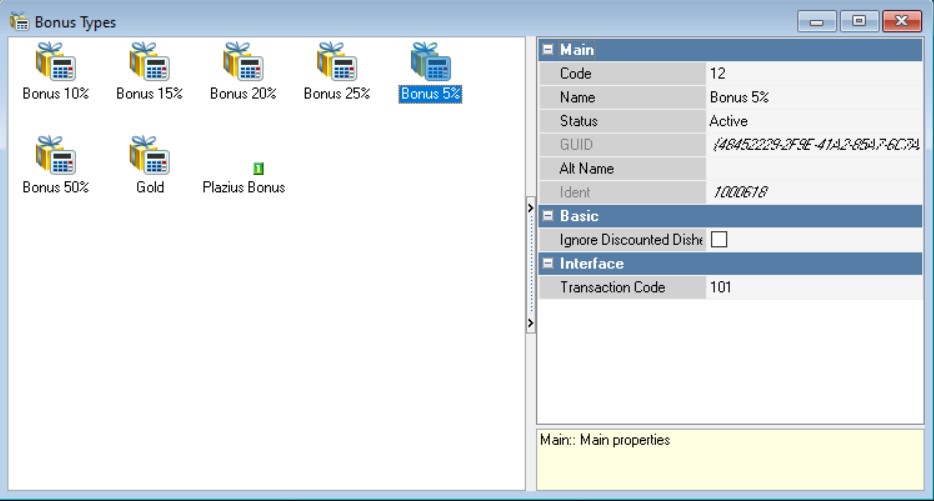Click the green Plazius Bonus icon
Image resolution: width=934 pixels, height=501 pixels.
[x=257, y=169]
